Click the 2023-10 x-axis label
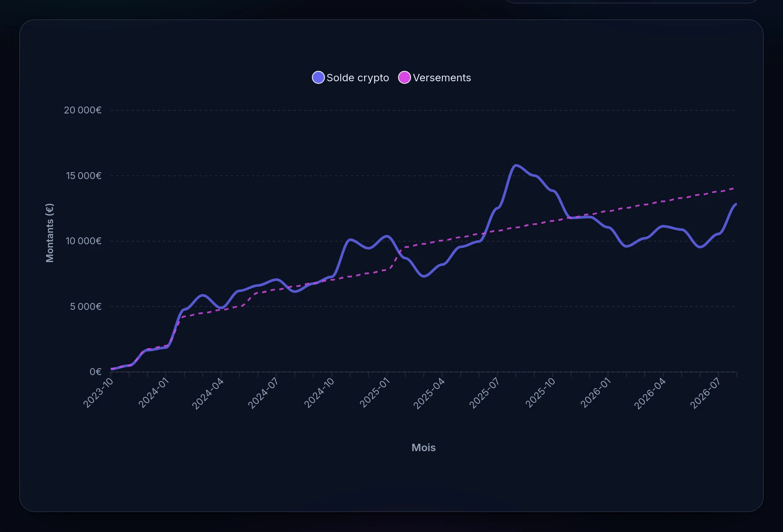783x532 pixels. point(98,393)
